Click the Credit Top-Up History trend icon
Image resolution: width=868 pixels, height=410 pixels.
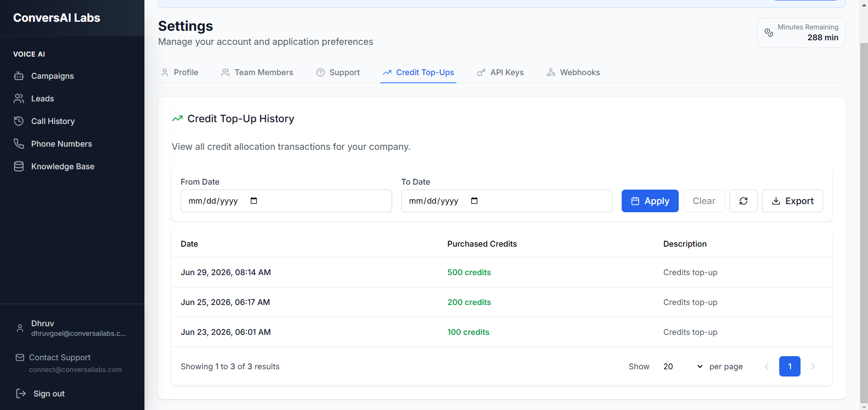[177, 119]
